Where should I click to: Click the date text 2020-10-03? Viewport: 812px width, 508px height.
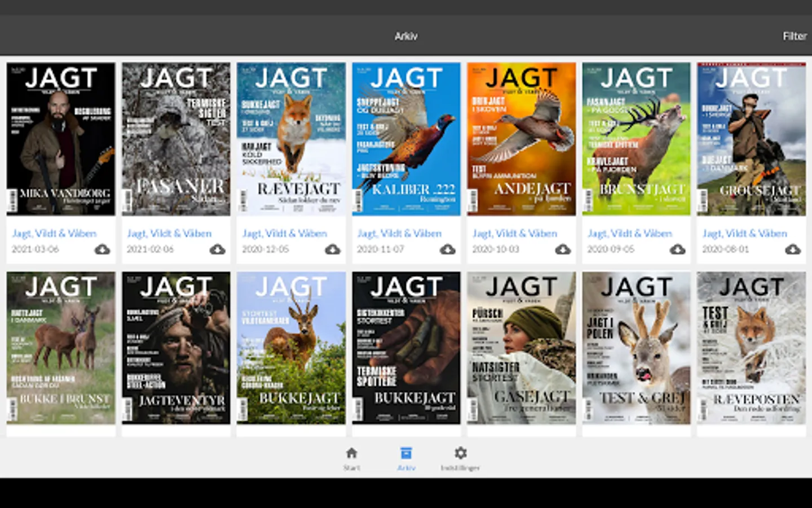click(496, 249)
